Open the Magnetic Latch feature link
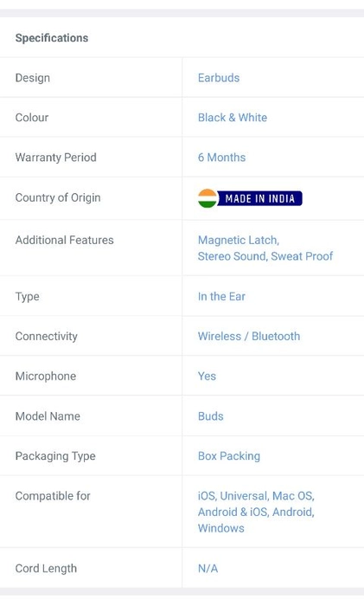Image resolution: width=364 pixels, height=606 pixels. tap(238, 240)
